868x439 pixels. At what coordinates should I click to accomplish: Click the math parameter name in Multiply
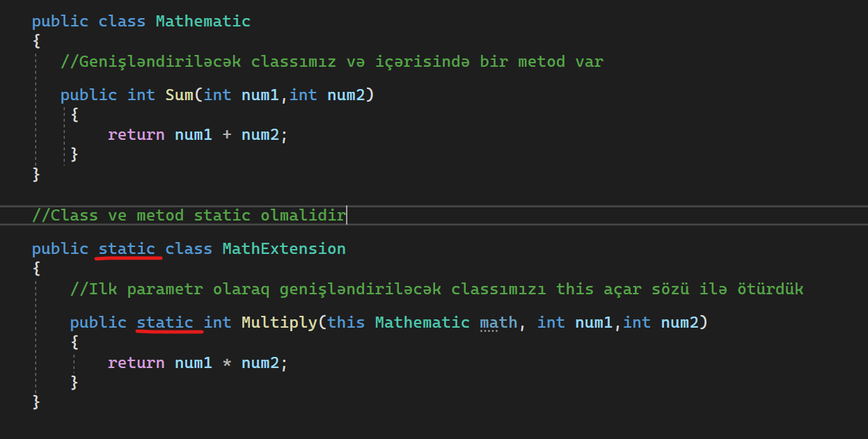[498, 322]
